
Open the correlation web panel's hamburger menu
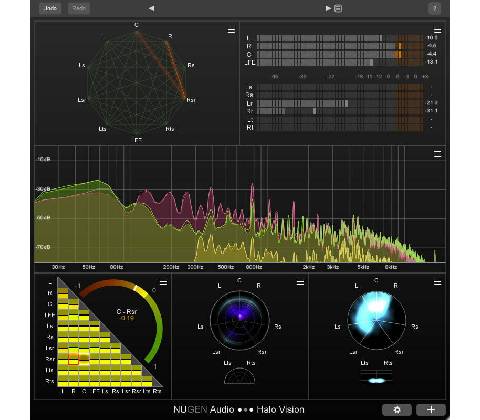click(x=231, y=31)
